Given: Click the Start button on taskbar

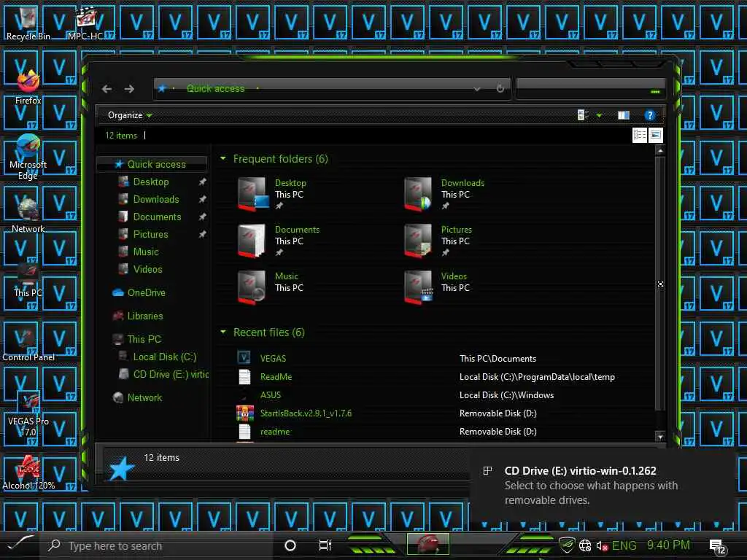Looking at the screenshot, I should click(20, 545).
